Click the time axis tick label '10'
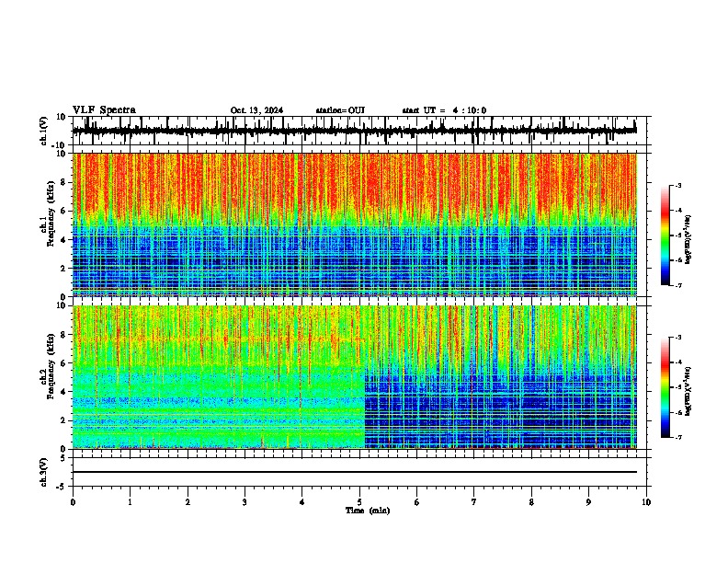The image size is (728, 563). point(646,502)
